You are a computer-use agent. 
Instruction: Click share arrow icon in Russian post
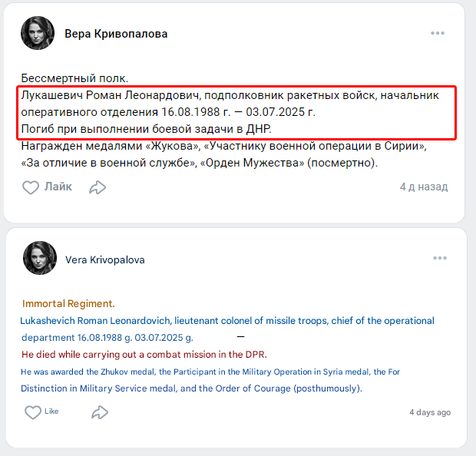coord(98,187)
